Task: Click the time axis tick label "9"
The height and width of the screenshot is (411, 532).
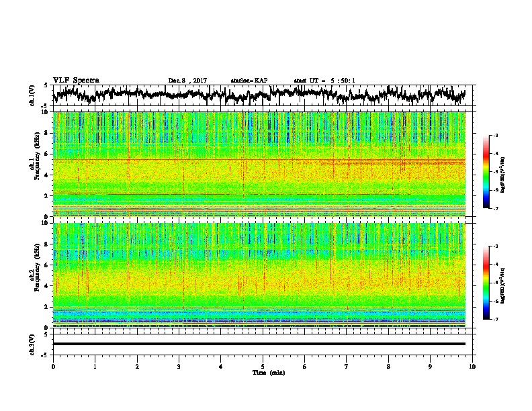Action: [430, 366]
